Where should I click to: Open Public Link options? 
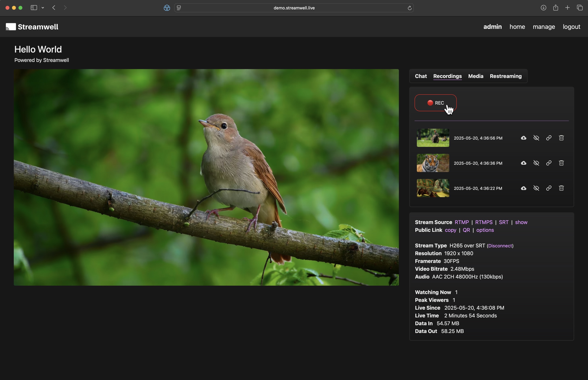485,230
